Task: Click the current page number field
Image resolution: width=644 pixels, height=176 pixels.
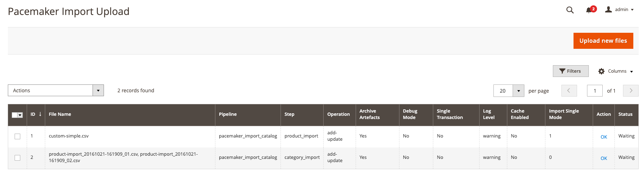Action: 595,91
